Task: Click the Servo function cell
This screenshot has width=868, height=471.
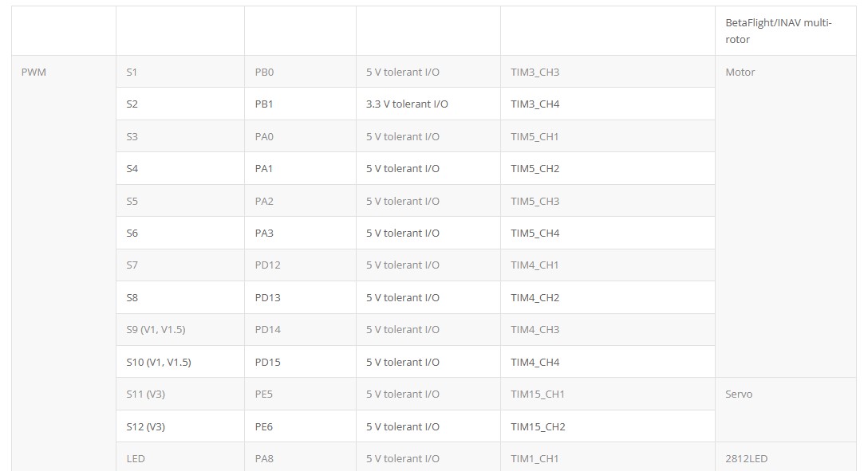Action: pos(786,410)
